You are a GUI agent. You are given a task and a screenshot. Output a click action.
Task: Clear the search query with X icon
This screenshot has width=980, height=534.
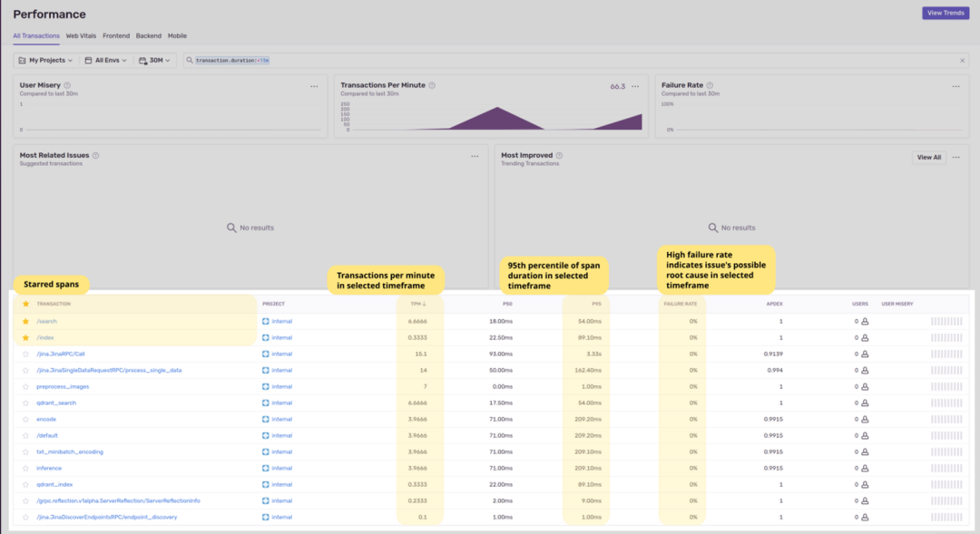point(963,61)
